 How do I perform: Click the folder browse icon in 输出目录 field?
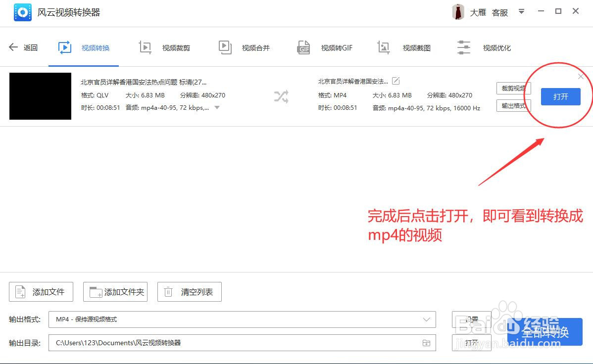click(x=426, y=343)
